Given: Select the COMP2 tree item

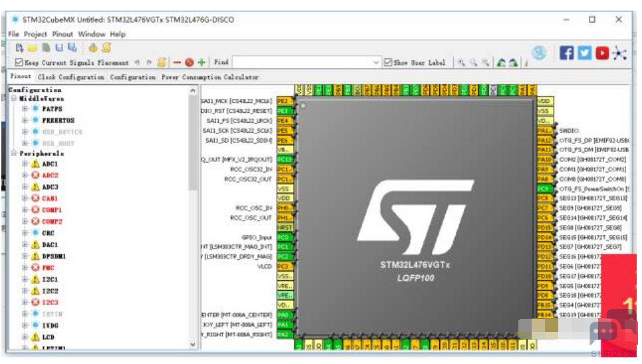Looking at the screenshot, I should tap(52, 222).
